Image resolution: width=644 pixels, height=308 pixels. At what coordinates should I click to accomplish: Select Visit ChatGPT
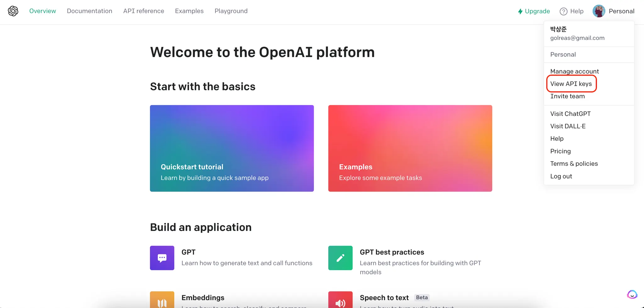click(570, 114)
